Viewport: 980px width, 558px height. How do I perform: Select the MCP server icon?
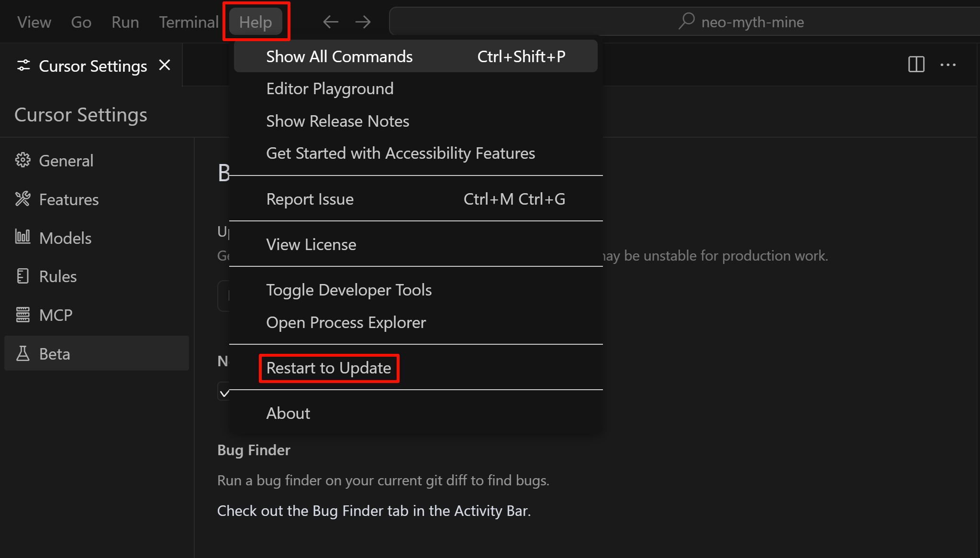tap(22, 315)
